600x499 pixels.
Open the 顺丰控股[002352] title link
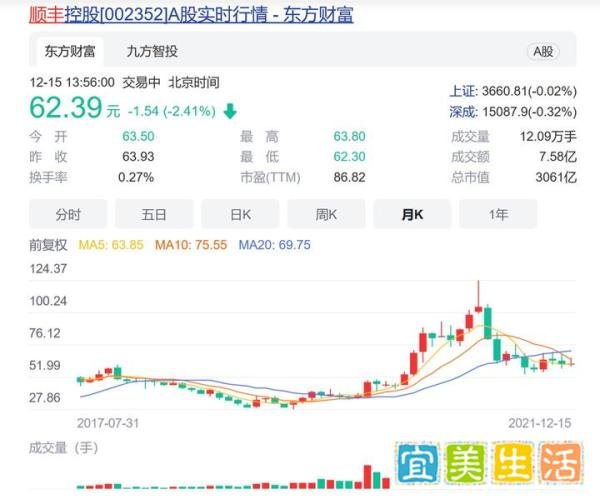coord(191,15)
